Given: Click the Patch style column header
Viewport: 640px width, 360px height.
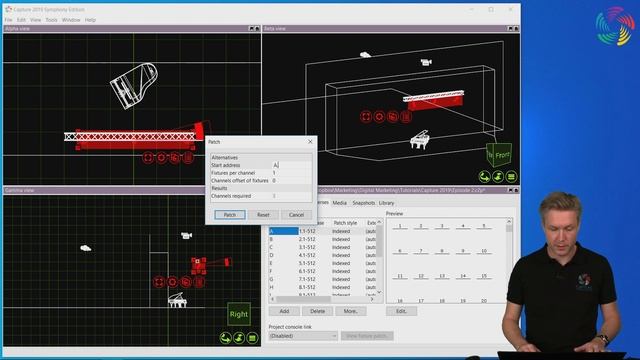Looking at the screenshot, I should click(345, 223).
